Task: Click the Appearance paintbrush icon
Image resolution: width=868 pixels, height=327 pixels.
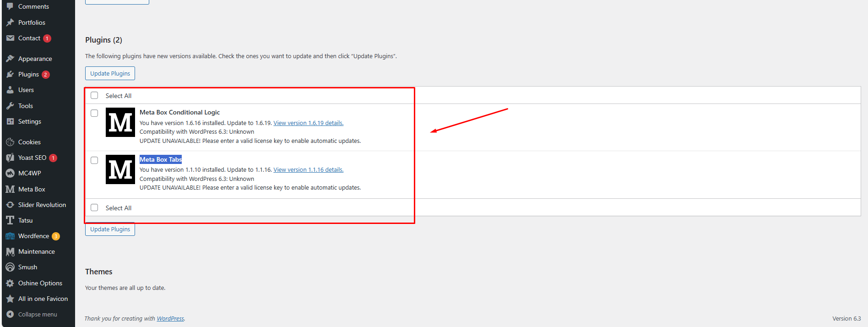Action: click(10, 59)
